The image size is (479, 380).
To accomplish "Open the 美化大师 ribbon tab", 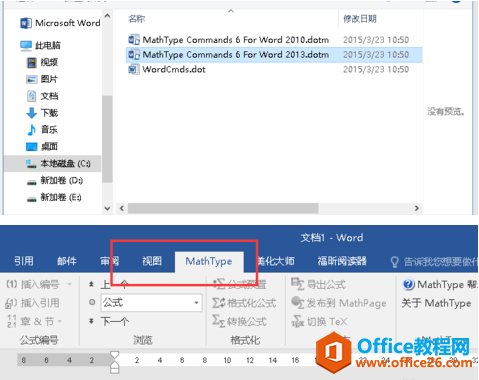I will pyautogui.click(x=276, y=261).
